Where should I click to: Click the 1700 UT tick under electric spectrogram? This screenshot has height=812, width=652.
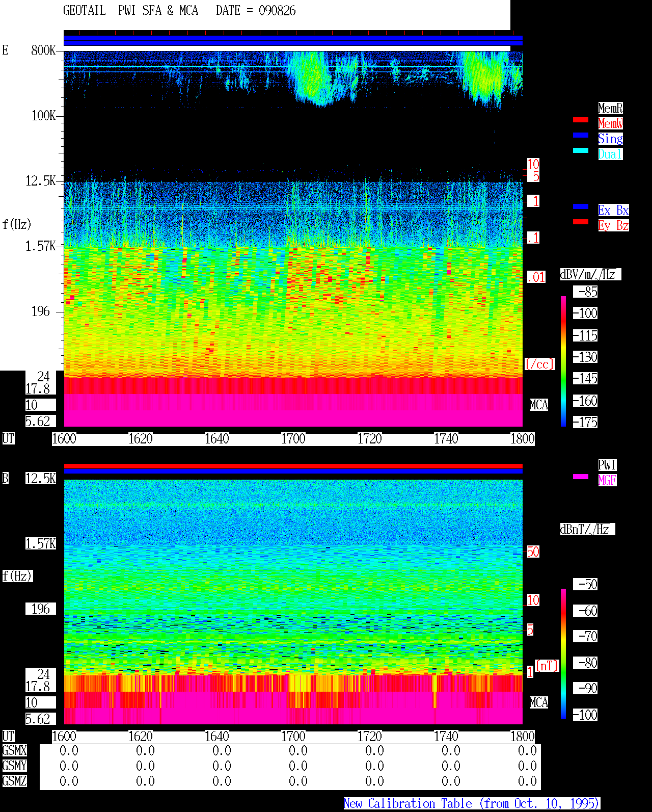pos(293,438)
